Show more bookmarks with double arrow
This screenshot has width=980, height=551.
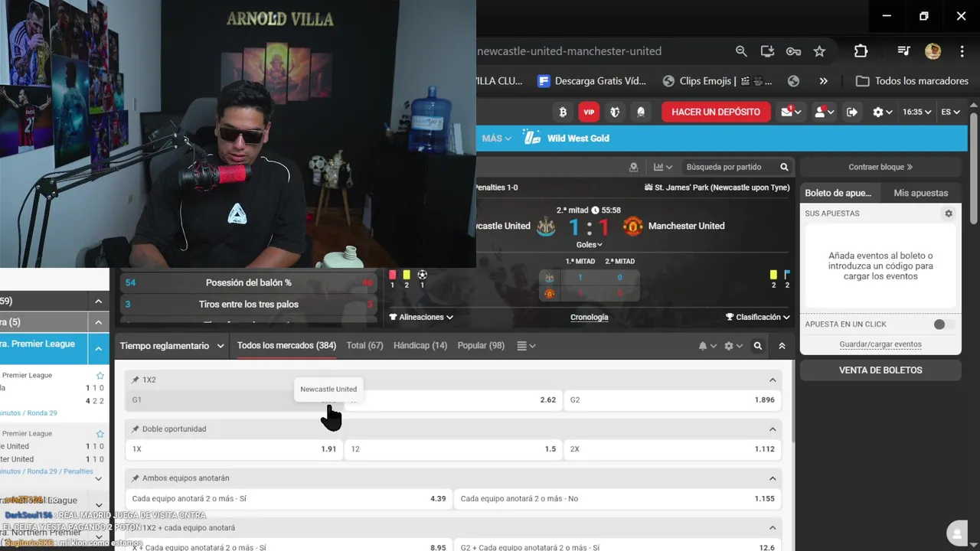click(823, 81)
